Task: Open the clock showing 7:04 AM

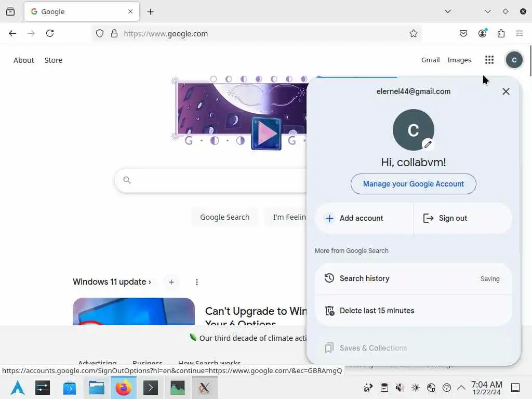Action: pos(486,388)
